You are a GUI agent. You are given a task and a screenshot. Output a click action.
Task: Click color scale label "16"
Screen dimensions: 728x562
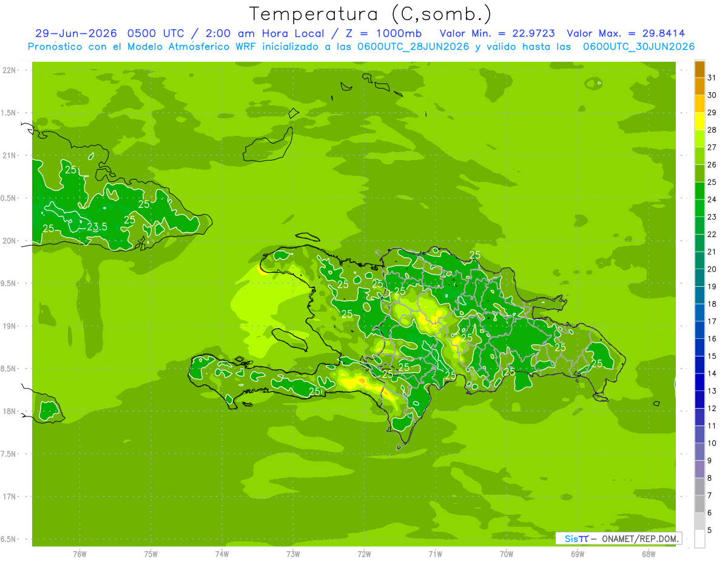712,339
